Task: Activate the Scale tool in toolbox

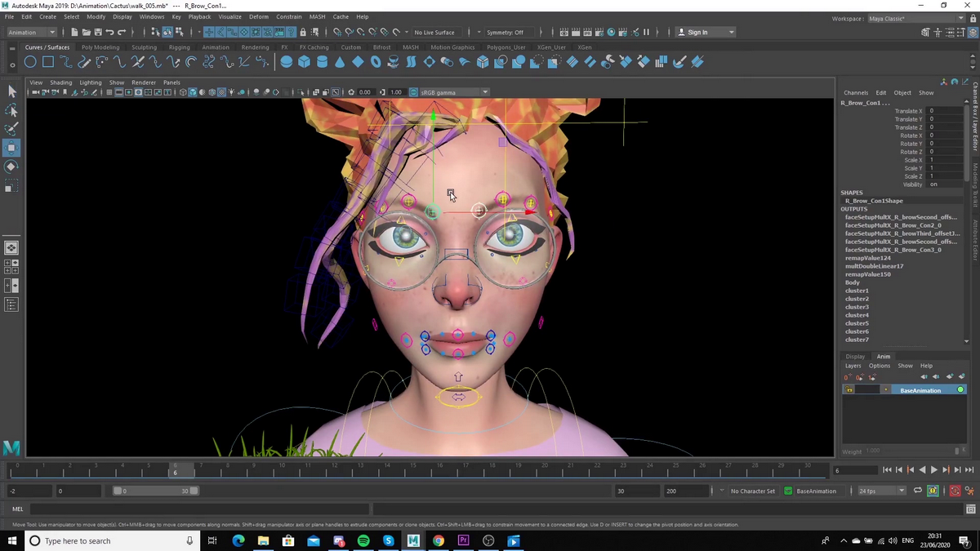Action: coord(11,187)
